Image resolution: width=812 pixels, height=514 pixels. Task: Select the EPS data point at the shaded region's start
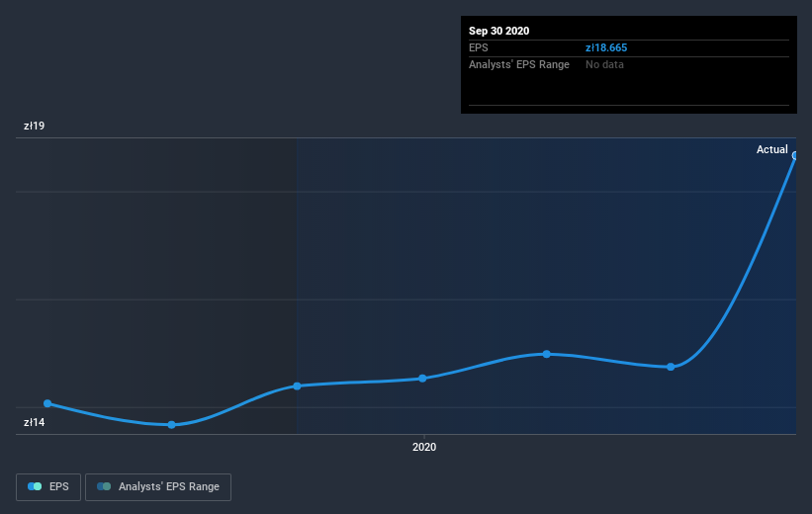(x=298, y=386)
